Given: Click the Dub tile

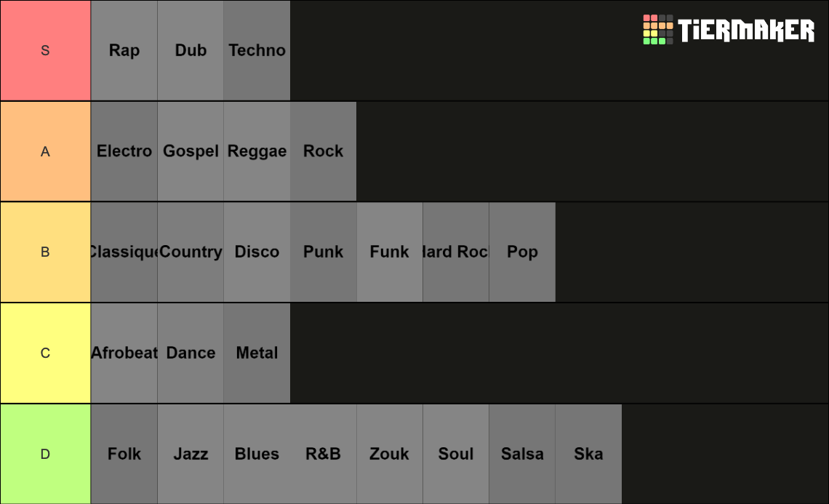Looking at the screenshot, I should [191, 50].
